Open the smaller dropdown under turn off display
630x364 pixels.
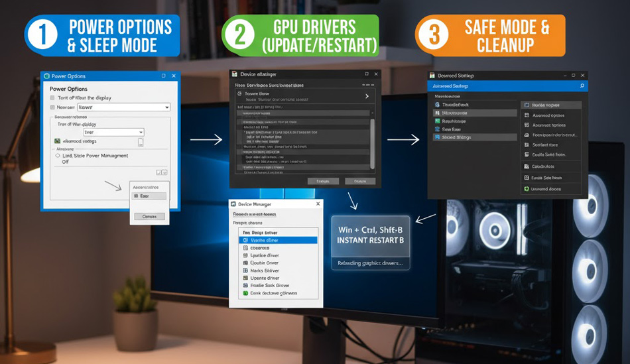click(x=113, y=132)
